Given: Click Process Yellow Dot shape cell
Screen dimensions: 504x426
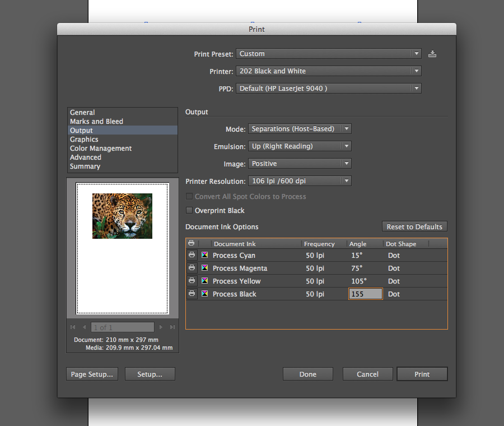Looking at the screenshot, I should 394,281.
